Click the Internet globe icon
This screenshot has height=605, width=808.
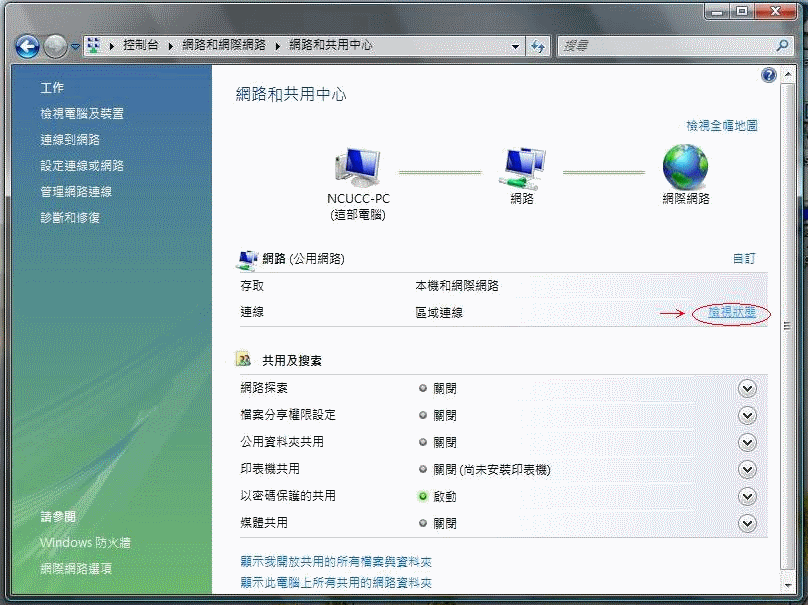(685, 166)
